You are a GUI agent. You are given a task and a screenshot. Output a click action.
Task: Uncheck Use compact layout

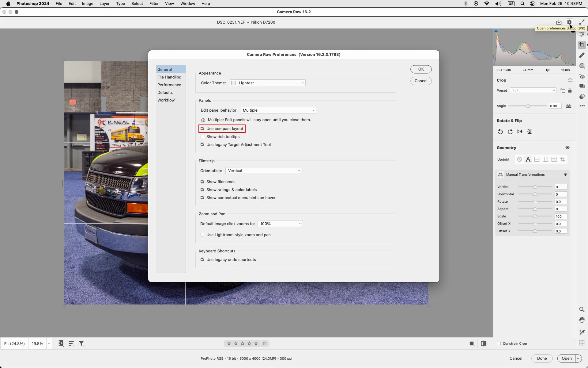pyautogui.click(x=202, y=129)
